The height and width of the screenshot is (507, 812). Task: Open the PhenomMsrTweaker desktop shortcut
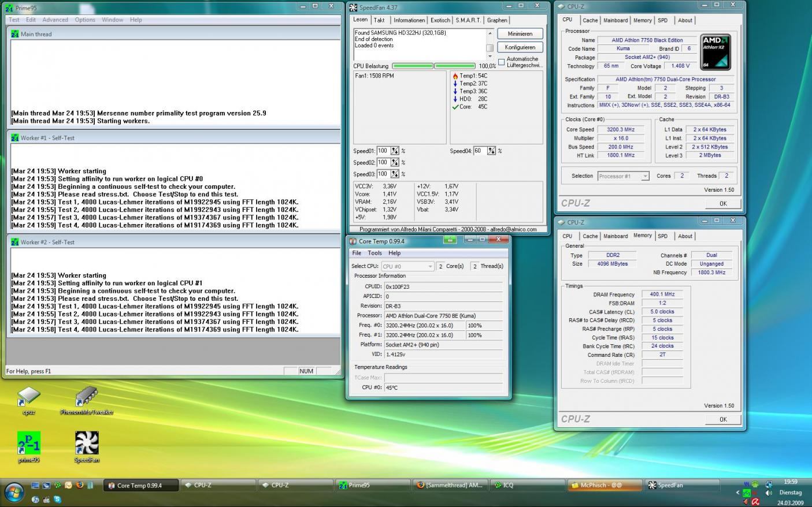click(87, 401)
